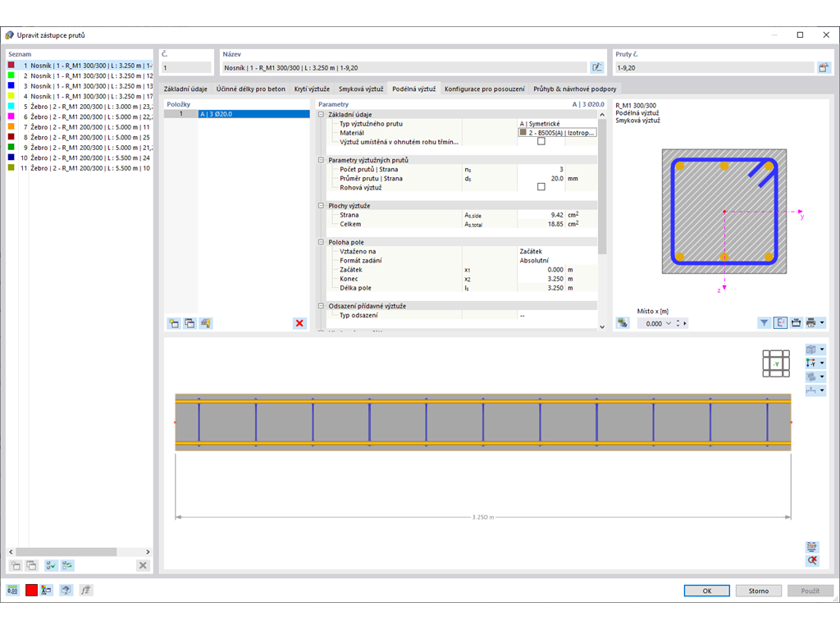Open the units 0.00 settings icon

(x=12, y=591)
